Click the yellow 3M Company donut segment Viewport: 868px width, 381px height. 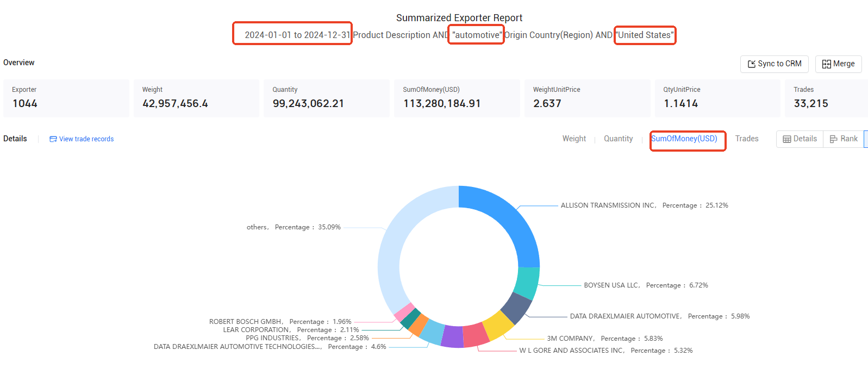tap(498, 326)
